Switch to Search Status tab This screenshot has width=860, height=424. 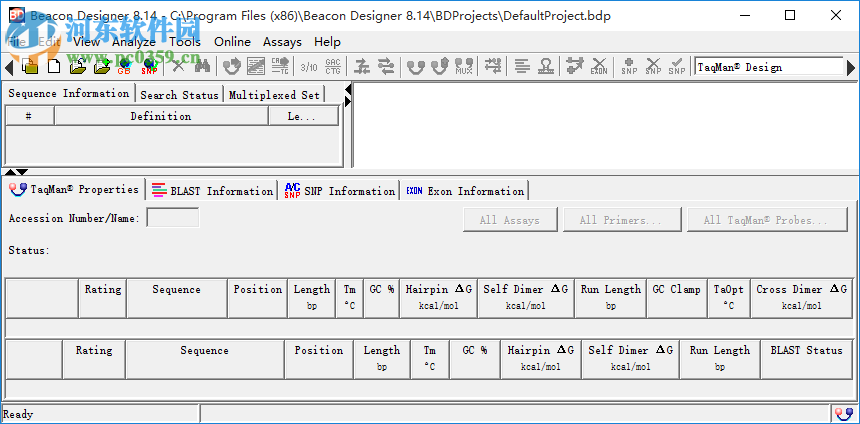coord(179,95)
